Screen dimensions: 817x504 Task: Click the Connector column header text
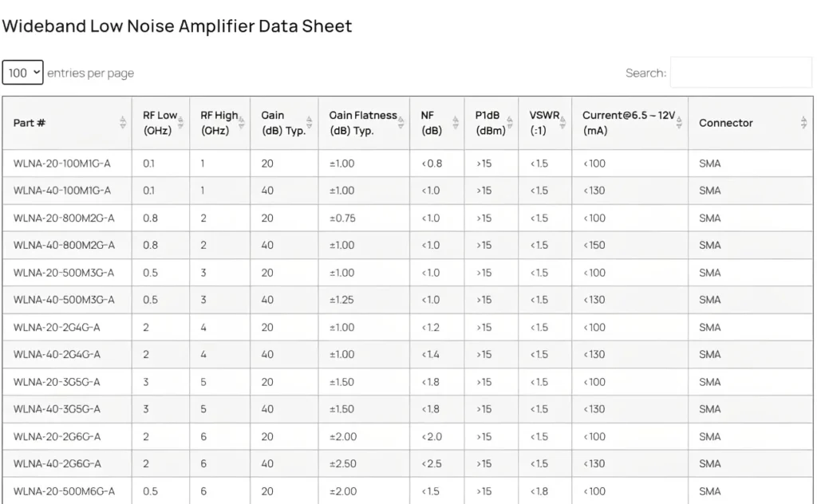coord(725,123)
